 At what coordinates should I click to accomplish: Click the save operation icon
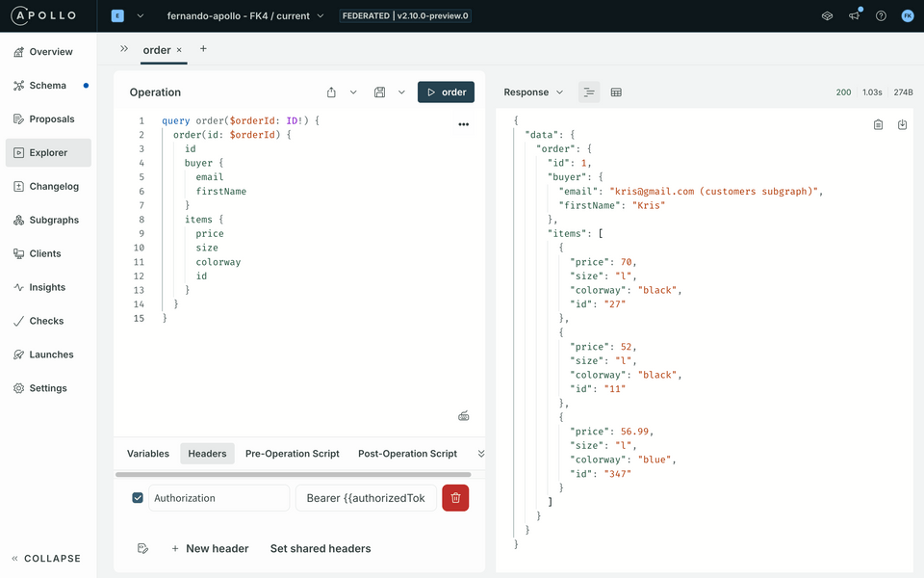379,92
